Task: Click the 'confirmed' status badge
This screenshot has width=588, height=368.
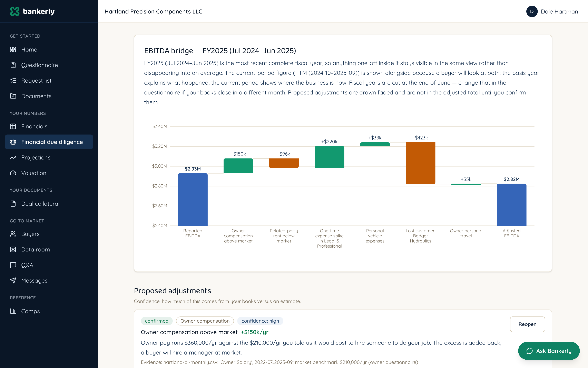Action: [157, 321]
